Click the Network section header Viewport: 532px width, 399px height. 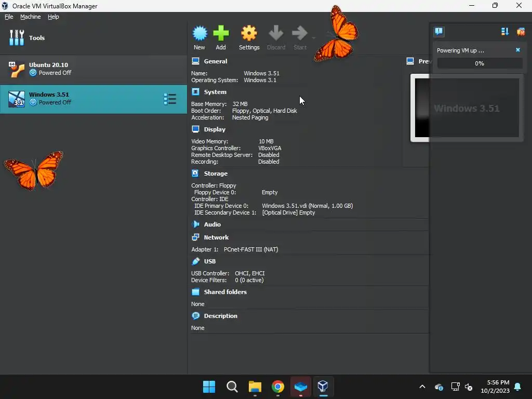pos(216,237)
